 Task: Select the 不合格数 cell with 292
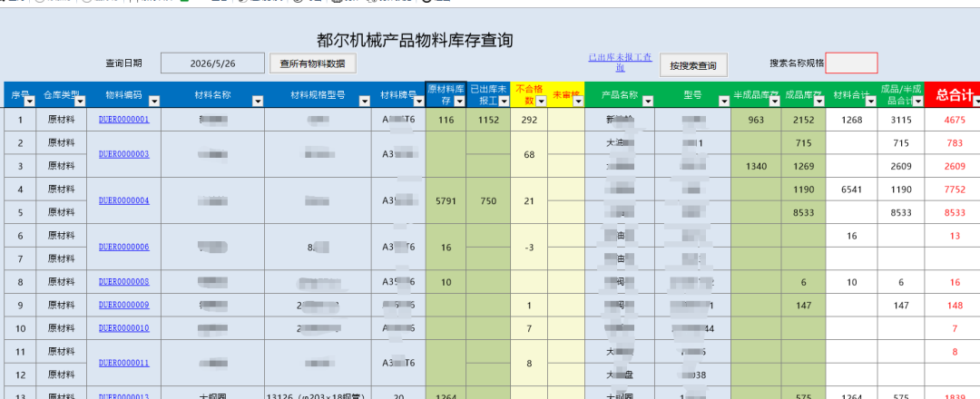(529, 120)
